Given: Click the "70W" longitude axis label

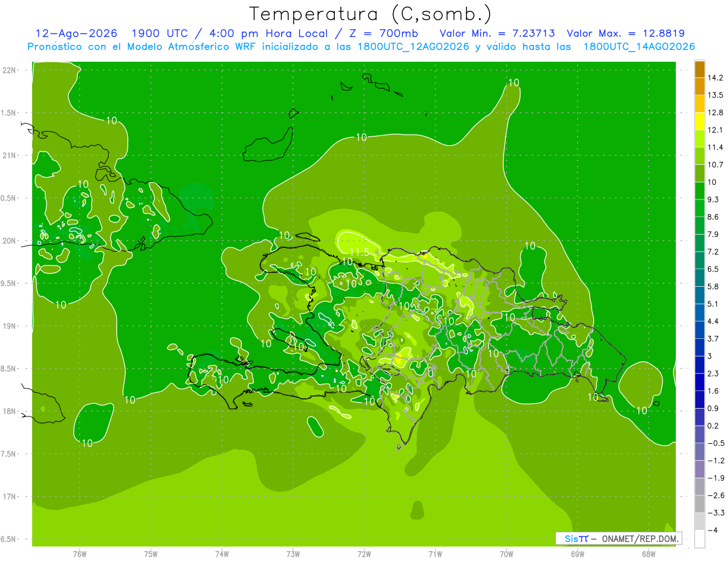Looking at the screenshot, I should pos(507,554).
